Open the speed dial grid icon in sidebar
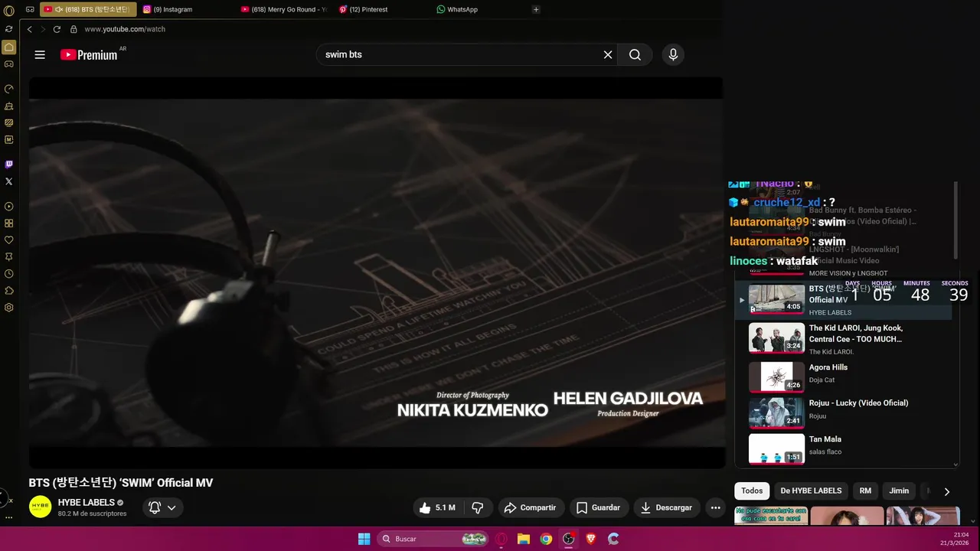The height and width of the screenshot is (551, 980). pos(9,223)
